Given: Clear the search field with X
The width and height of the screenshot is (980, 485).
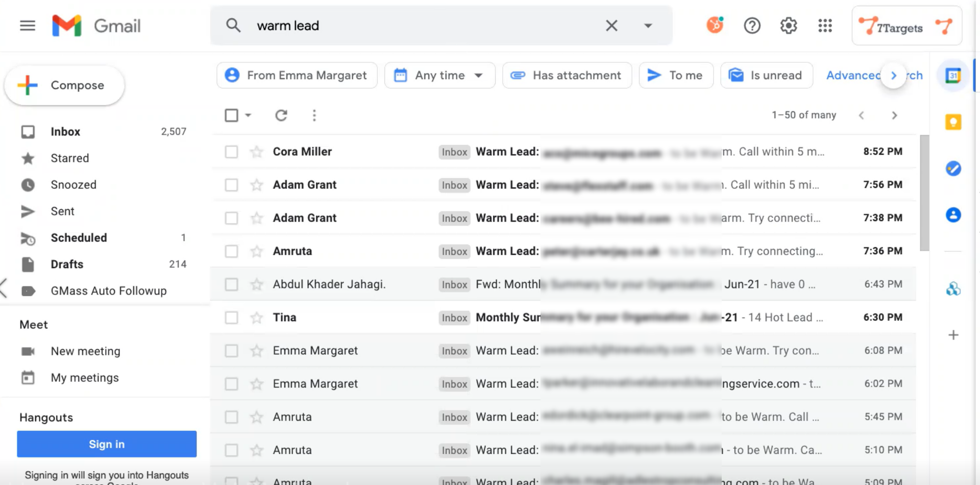Looking at the screenshot, I should pyautogui.click(x=611, y=26).
